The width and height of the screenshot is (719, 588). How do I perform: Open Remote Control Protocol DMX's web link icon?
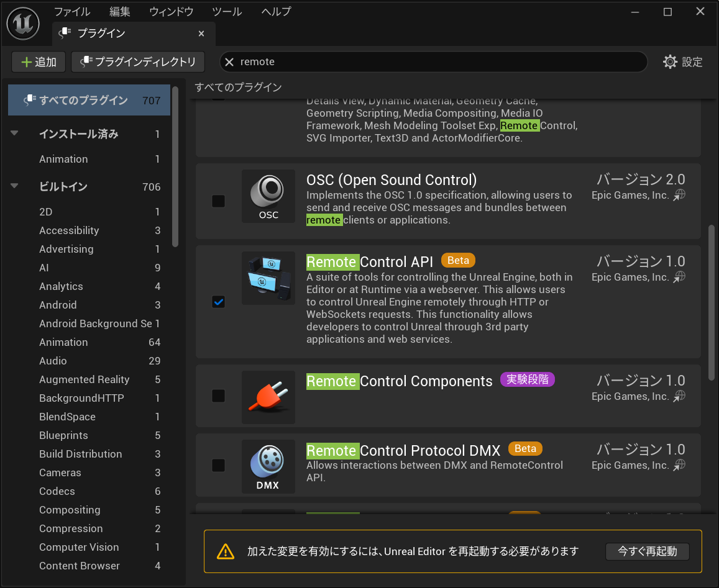point(680,464)
